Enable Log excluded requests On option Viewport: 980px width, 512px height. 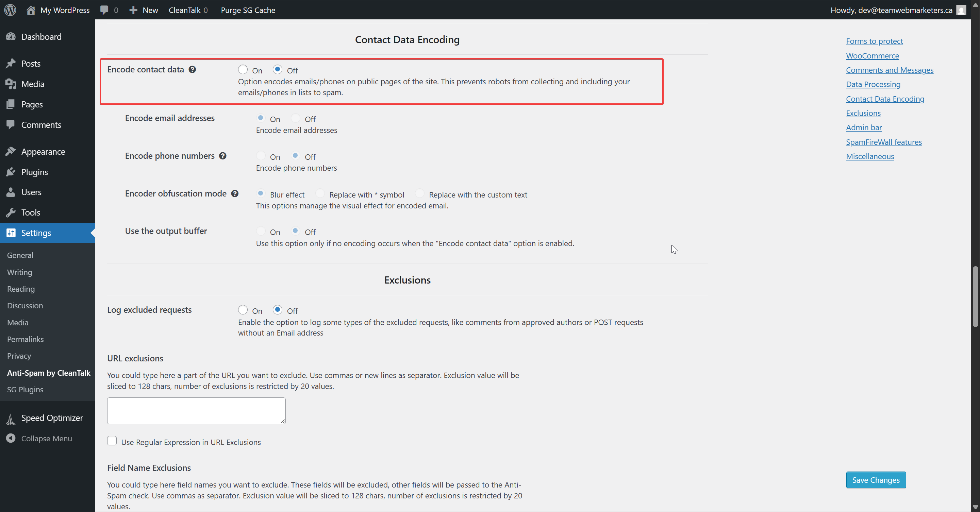[x=243, y=310]
